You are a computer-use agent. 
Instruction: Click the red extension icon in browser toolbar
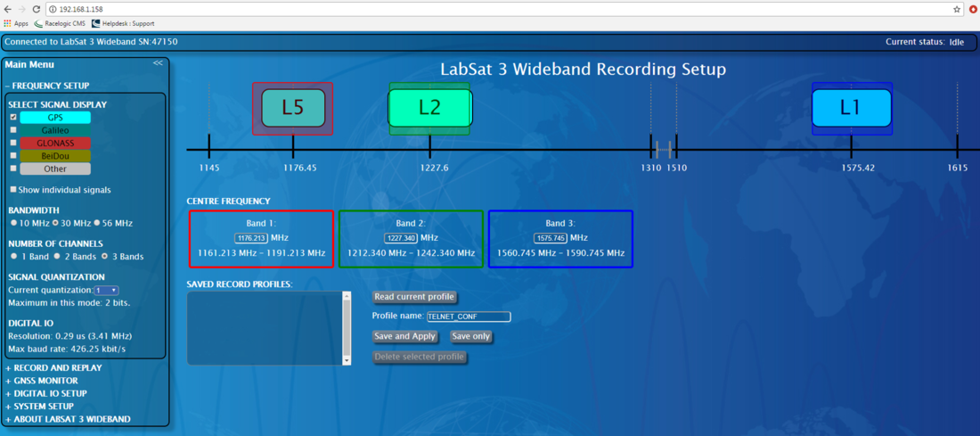[973, 10]
